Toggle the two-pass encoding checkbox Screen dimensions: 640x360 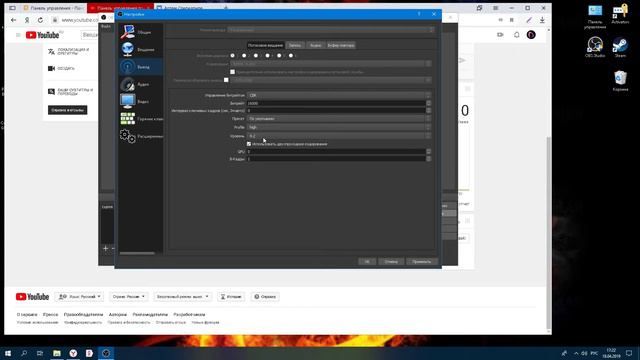pos(249,144)
